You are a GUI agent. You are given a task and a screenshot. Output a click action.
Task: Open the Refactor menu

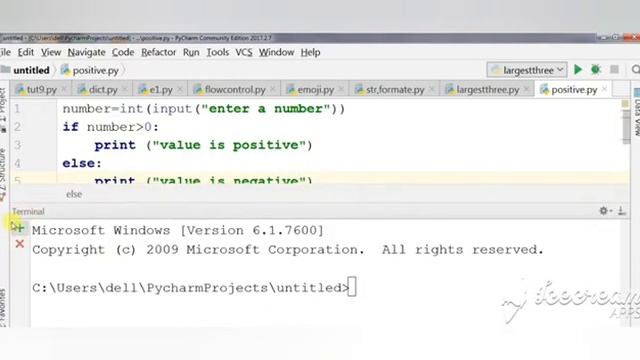(x=158, y=53)
